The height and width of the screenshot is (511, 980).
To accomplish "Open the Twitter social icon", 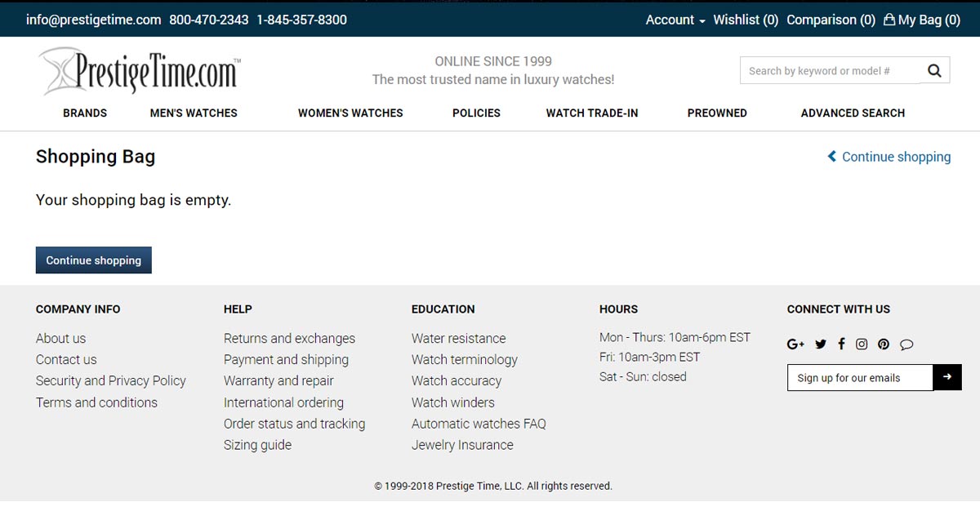I will click(821, 344).
